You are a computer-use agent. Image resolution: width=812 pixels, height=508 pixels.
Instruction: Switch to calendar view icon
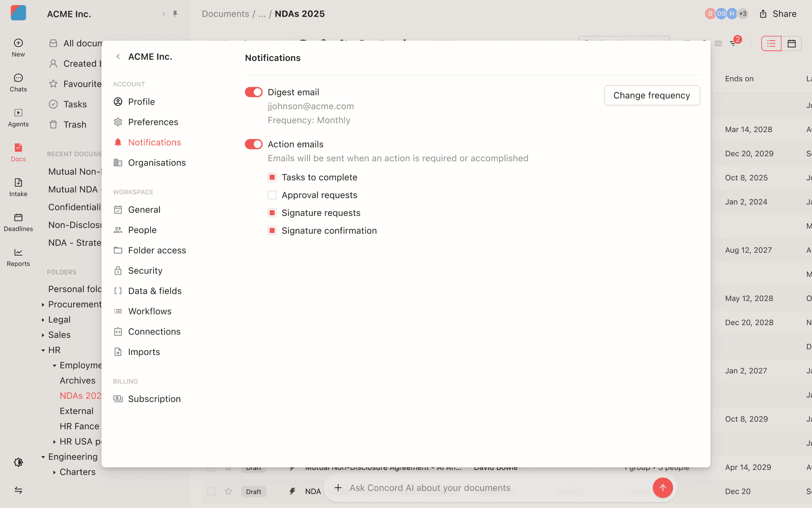tap(791, 44)
